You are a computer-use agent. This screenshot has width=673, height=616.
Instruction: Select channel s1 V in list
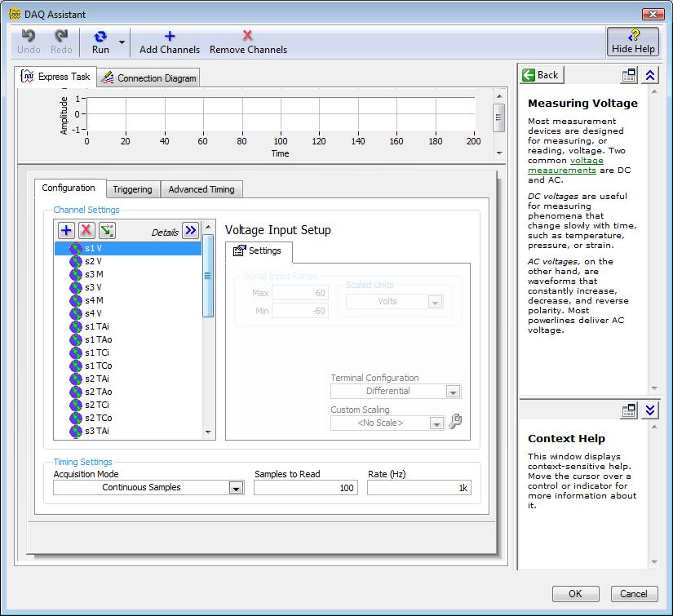coord(127,249)
